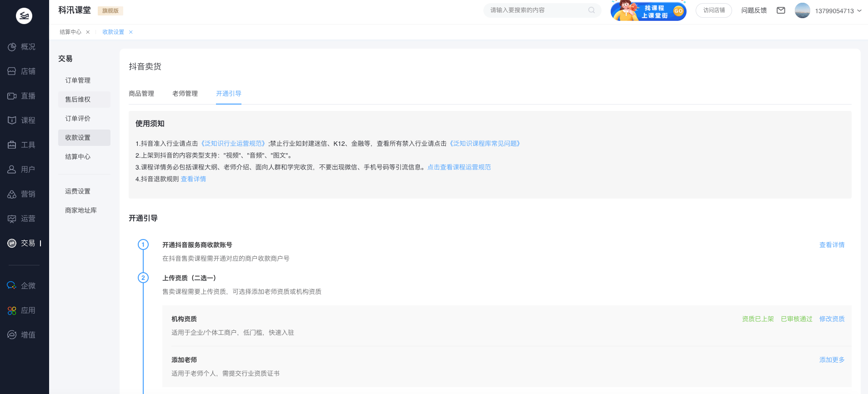
Task: Select the 商品管理 tab
Action: pos(141,94)
